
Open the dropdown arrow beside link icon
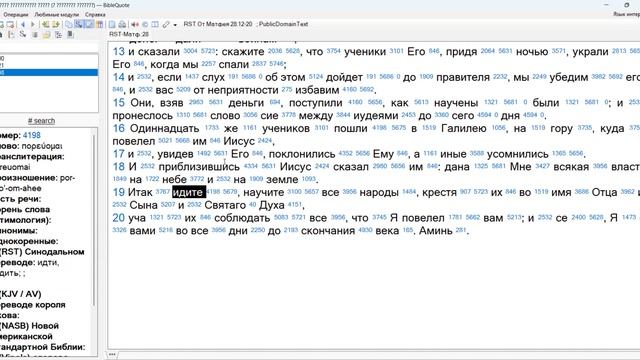(x=175, y=25)
